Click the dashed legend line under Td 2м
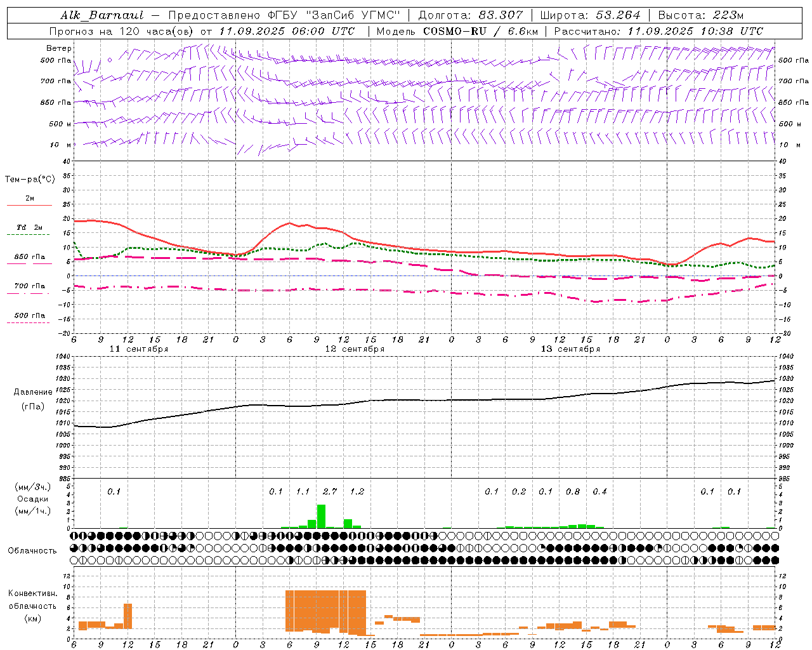The width and height of the screenshot is (812, 650). tap(29, 235)
